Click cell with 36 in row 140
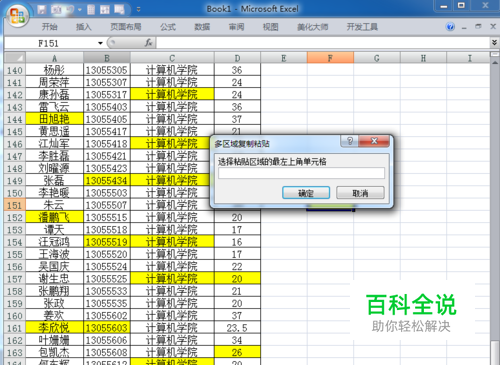This screenshot has width=500, height=365. coord(237,70)
